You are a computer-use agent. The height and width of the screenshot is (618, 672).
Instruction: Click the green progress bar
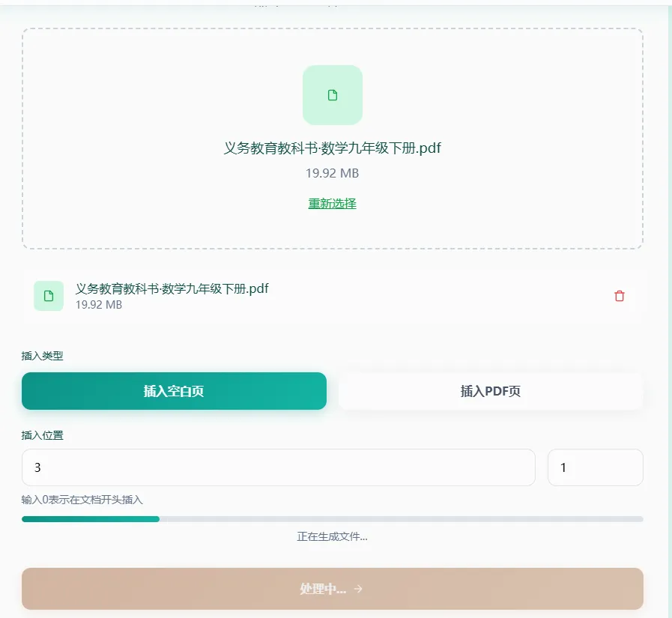[333, 519]
